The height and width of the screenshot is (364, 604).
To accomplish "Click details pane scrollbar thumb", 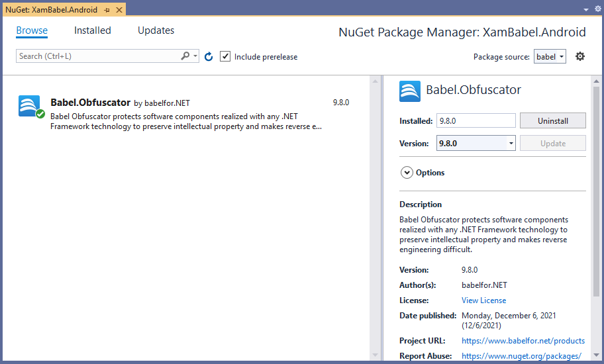I will (596, 191).
